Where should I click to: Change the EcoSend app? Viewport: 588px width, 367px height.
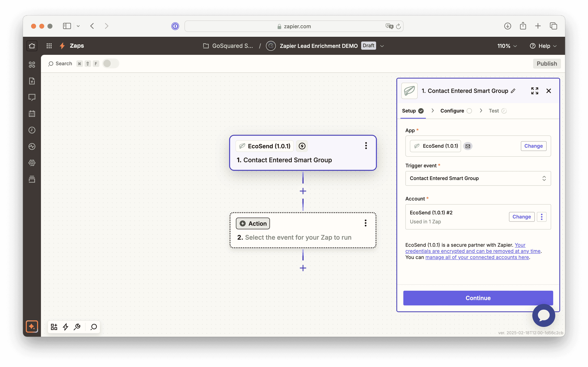click(x=533, y=146)
